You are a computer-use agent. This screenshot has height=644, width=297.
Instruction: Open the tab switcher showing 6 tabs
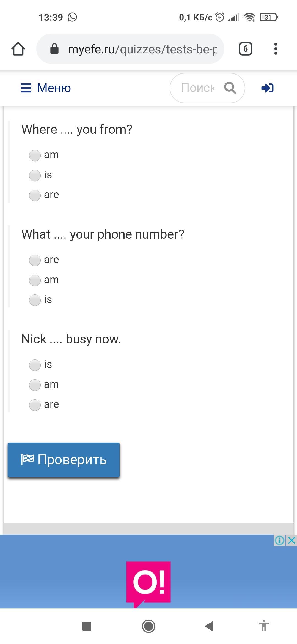coord(245,49)
